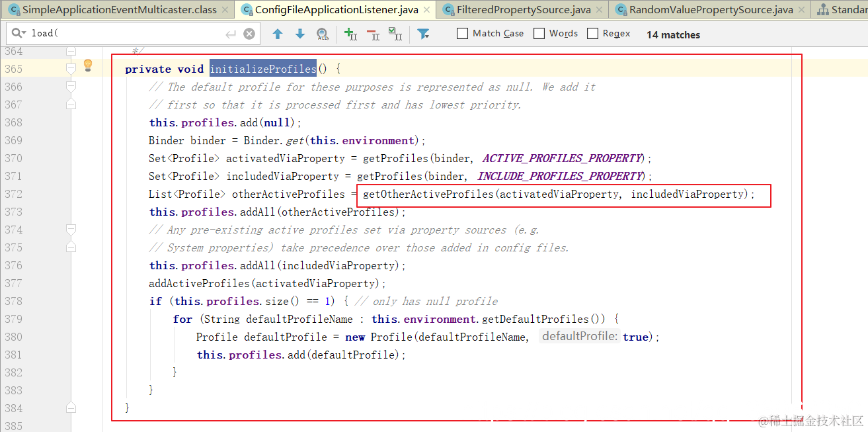Collapse the comment block starting at line 366

(x=71, y=87)
